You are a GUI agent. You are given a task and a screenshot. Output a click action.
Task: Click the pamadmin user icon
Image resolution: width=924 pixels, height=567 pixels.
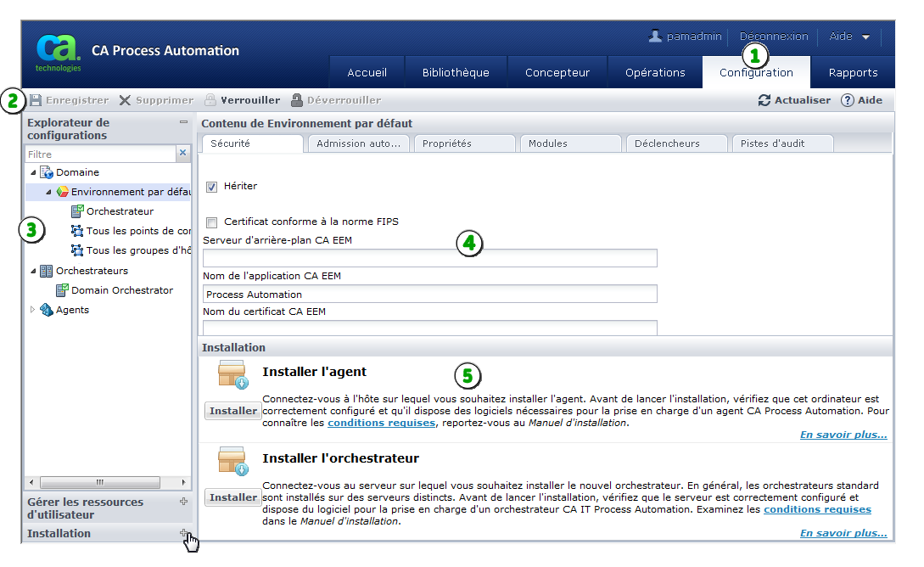click(x=657, y=36)
